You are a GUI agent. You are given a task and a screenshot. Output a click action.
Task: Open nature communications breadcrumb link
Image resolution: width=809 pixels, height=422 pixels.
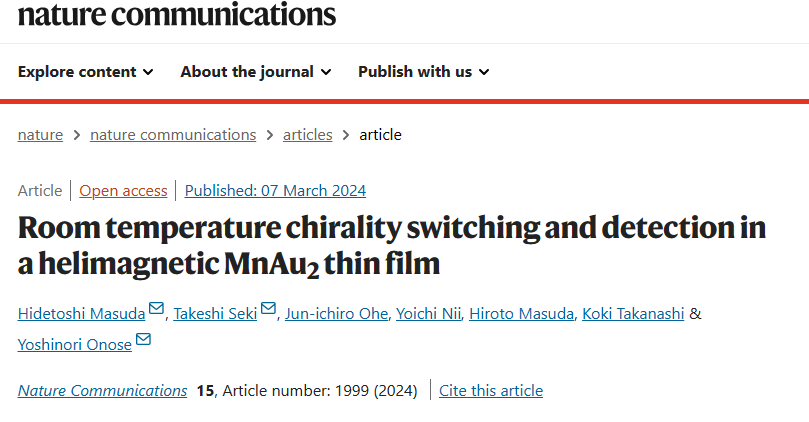pyautogui.click(x=173, y=135)
